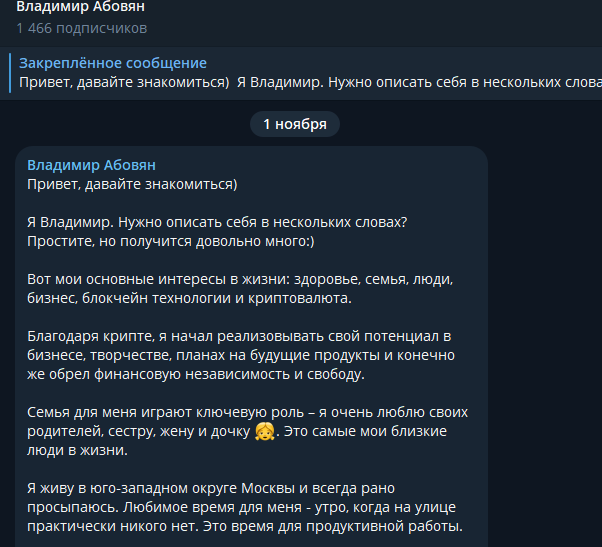The image size is (602, 547).
Task: Click the line люди в жизни
Action: [x=78, y=450]
